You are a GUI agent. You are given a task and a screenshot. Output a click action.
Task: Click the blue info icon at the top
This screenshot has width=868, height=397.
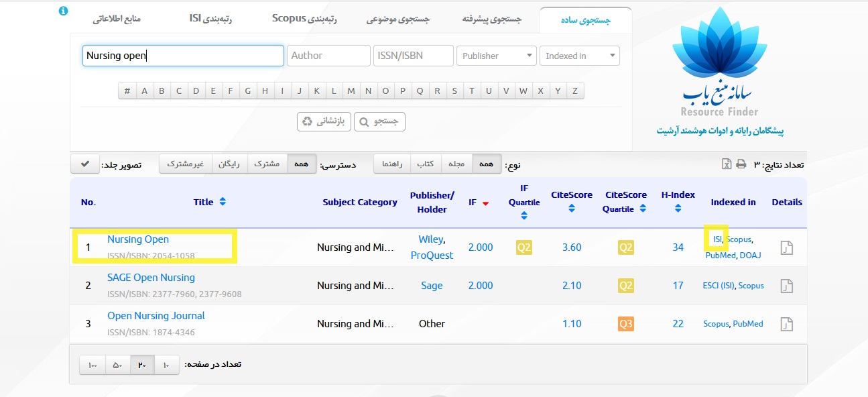coord(63,11)
